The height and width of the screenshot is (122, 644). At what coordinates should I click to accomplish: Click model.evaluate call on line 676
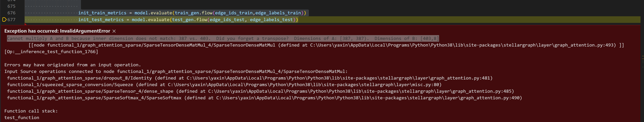pyautogui.click(x=153, y=13)
